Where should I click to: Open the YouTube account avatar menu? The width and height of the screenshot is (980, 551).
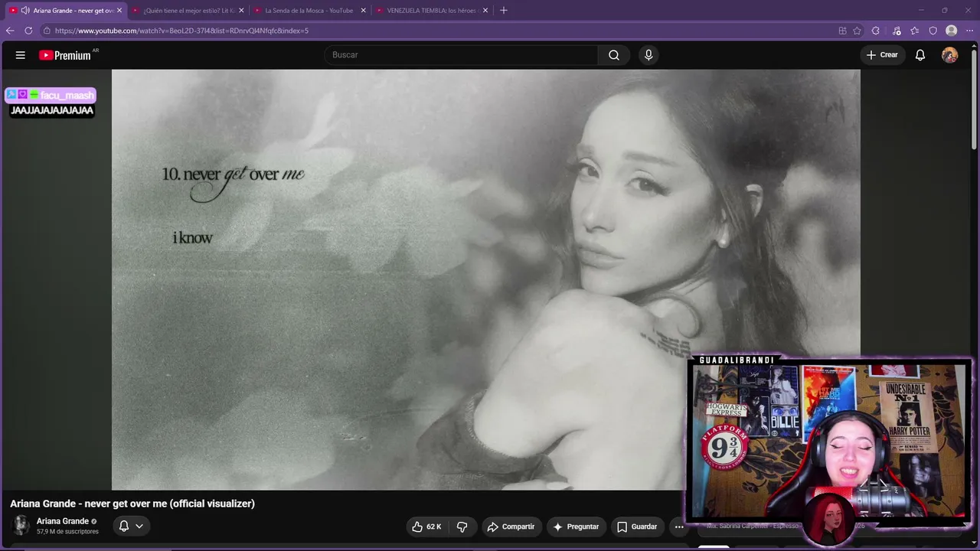click(x=949, y=55)
